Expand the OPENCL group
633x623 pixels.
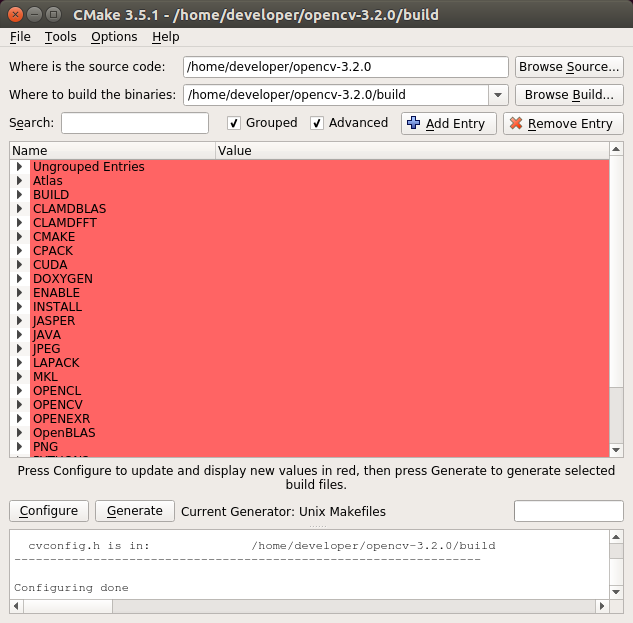pos(19,390)
